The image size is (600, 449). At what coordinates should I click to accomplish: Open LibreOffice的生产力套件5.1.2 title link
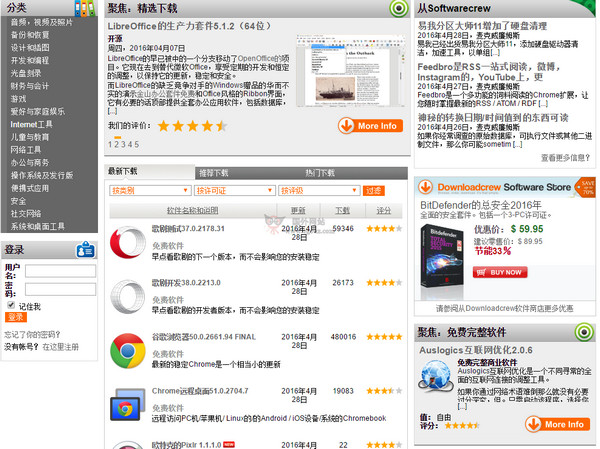tap(189, 26)
